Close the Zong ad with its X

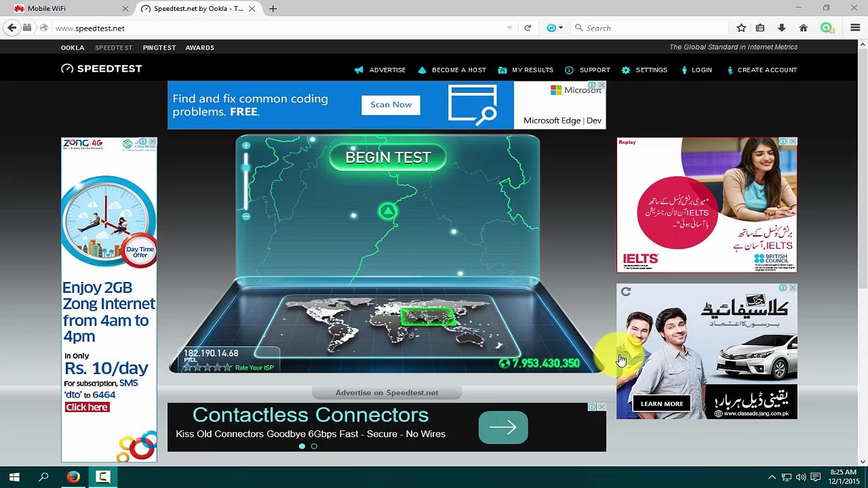153,142
